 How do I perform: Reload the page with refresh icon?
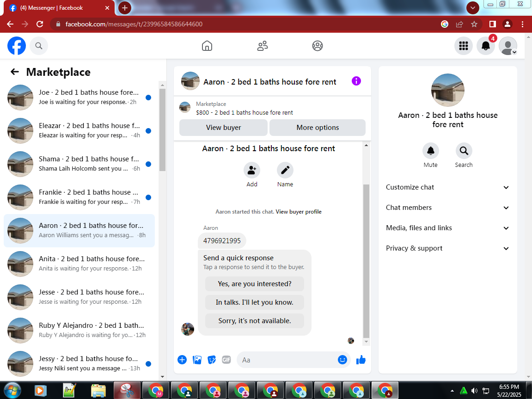[40, 24]
